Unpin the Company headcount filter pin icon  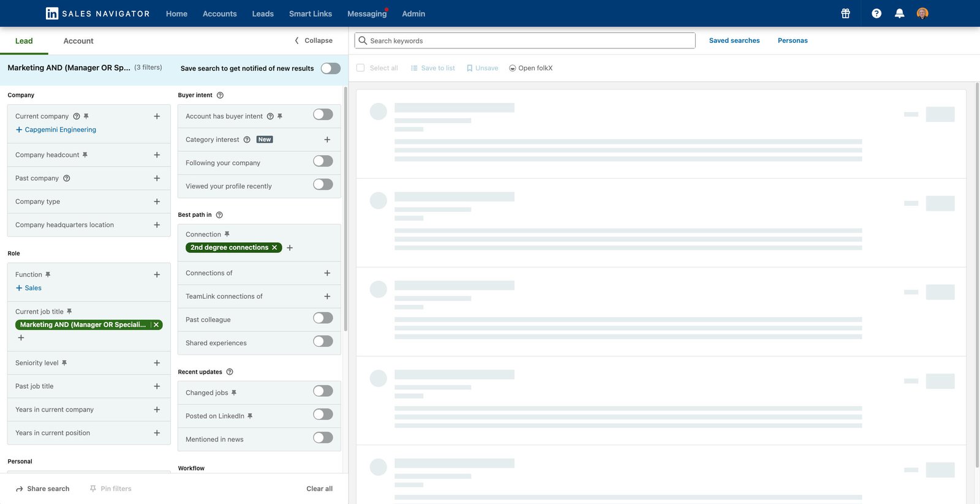[x=85, y=155]
